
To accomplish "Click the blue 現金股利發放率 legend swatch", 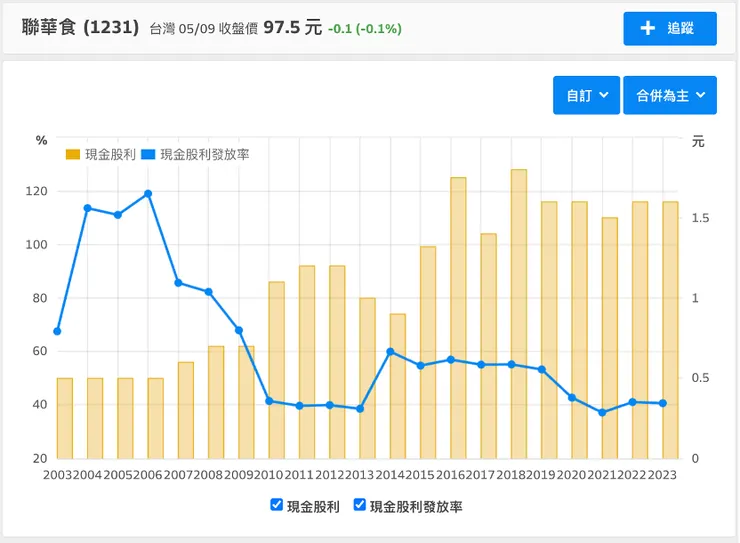I will (148, 155).
